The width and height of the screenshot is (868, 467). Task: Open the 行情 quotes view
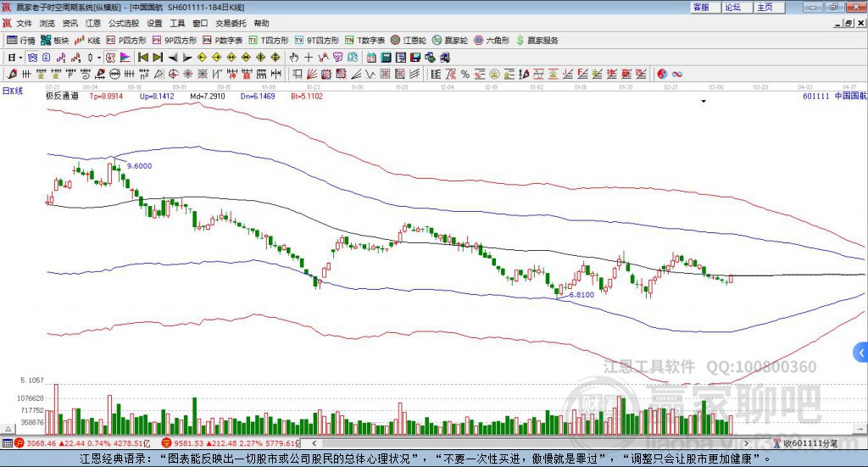click(21, 41)
